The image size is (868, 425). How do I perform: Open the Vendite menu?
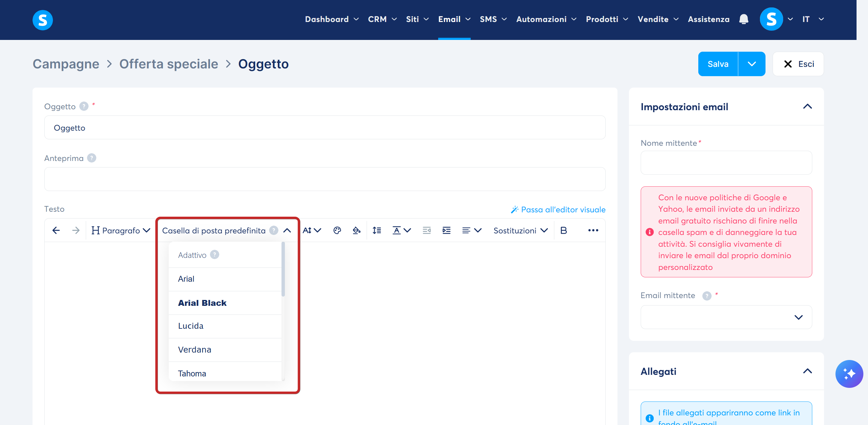tap(658, 19)
